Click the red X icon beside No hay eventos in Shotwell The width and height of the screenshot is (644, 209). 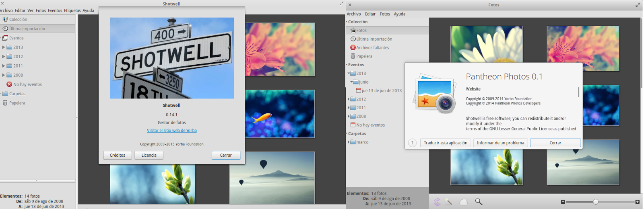(x=9, y=84)
